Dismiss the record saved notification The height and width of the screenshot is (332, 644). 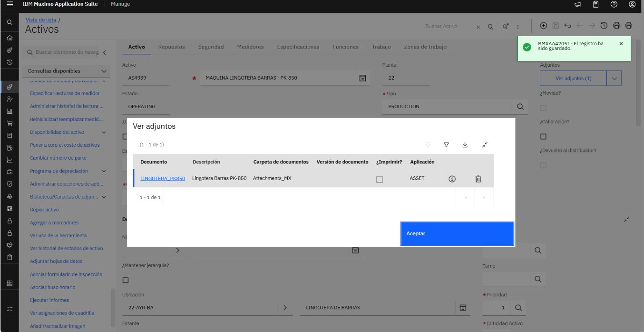[621, 43]
